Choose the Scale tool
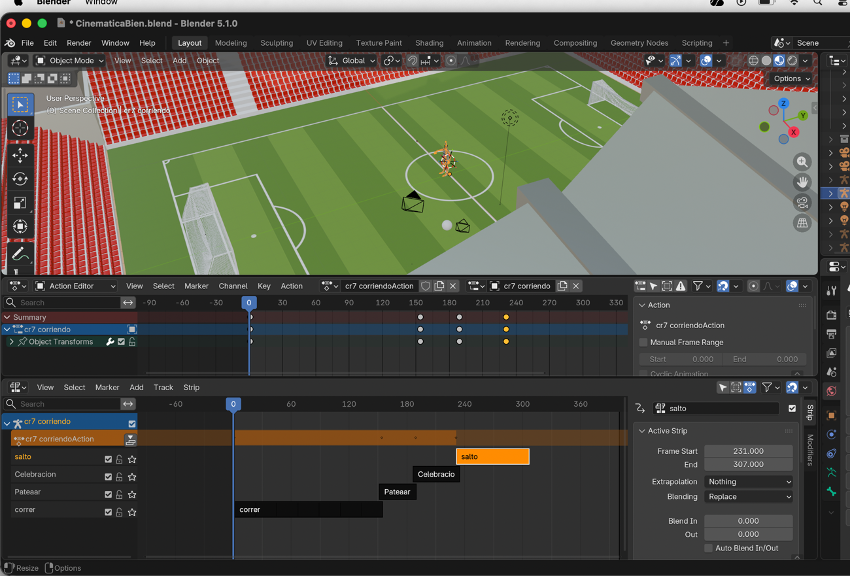Screen dimensions: 850x576 [20, 203]
